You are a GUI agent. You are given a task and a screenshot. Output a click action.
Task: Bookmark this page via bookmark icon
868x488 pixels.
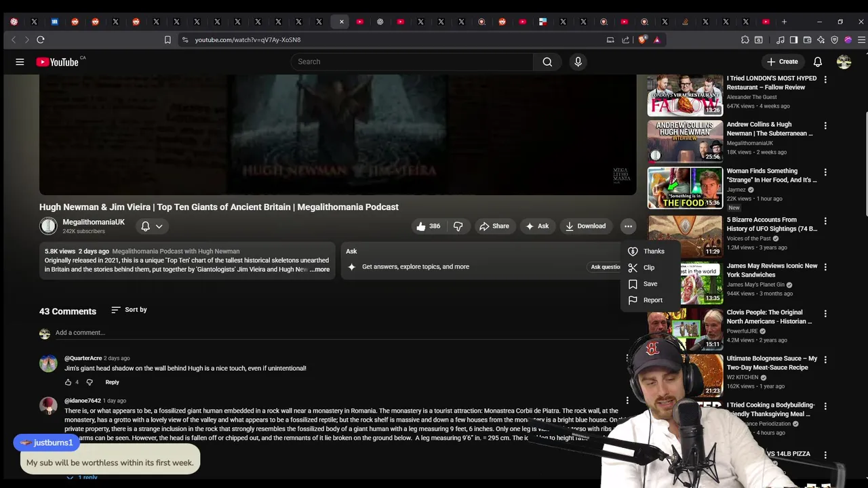pos(167,40)
